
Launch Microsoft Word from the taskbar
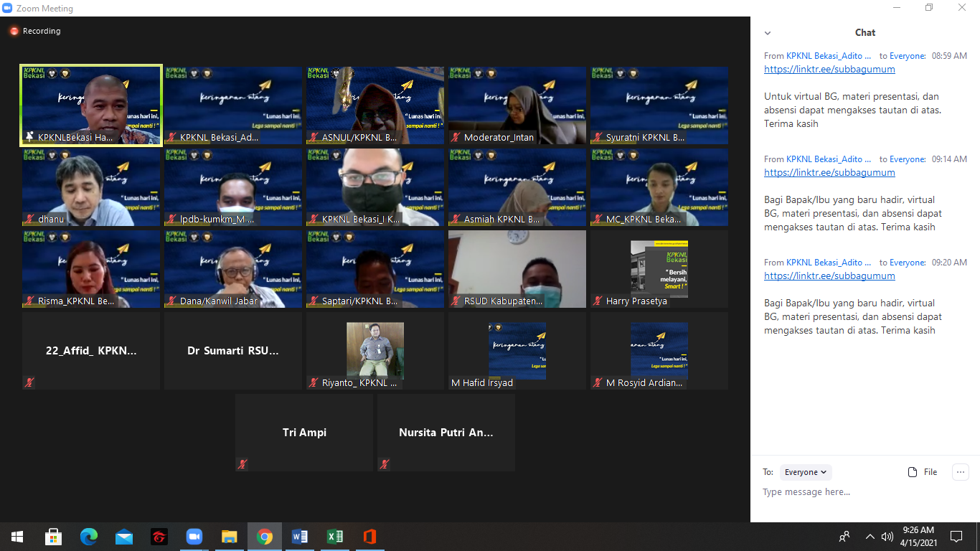(x=300, y=537)
